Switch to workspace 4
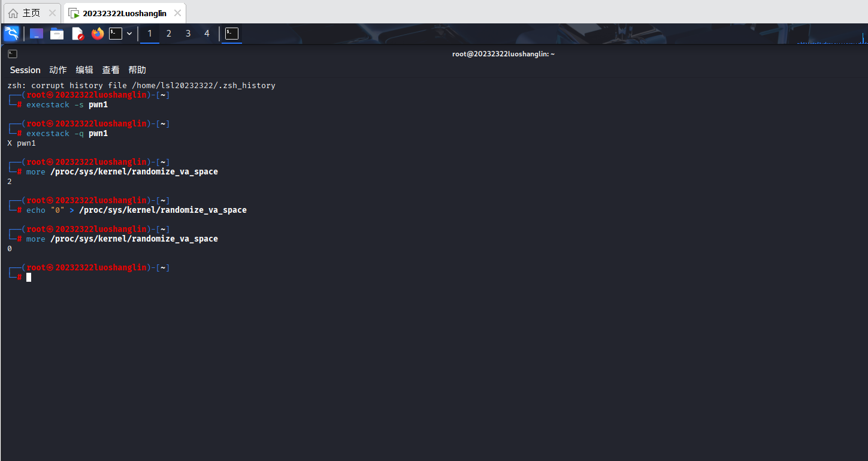The height and width of the screenshot is (461, 868). [207, 34]
